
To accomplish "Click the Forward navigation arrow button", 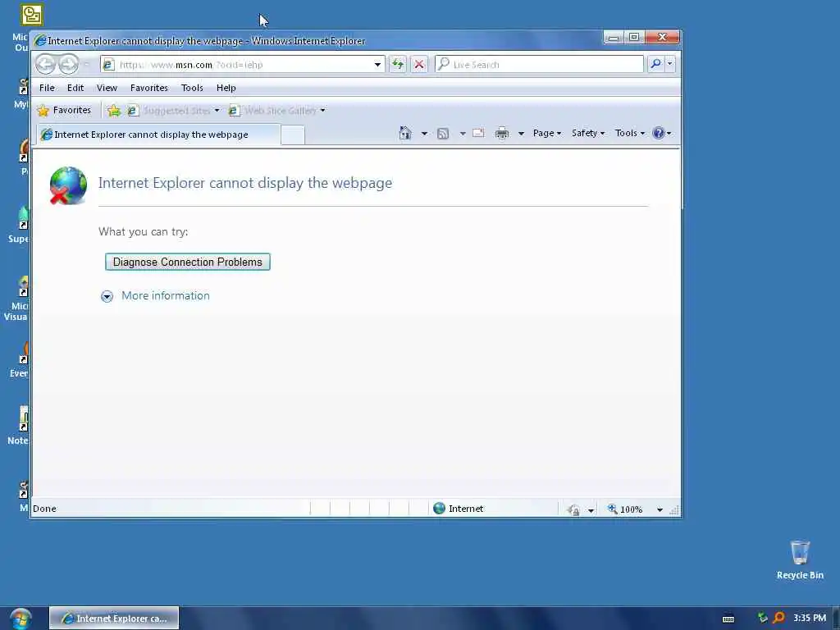I will (x=68, y=64).
